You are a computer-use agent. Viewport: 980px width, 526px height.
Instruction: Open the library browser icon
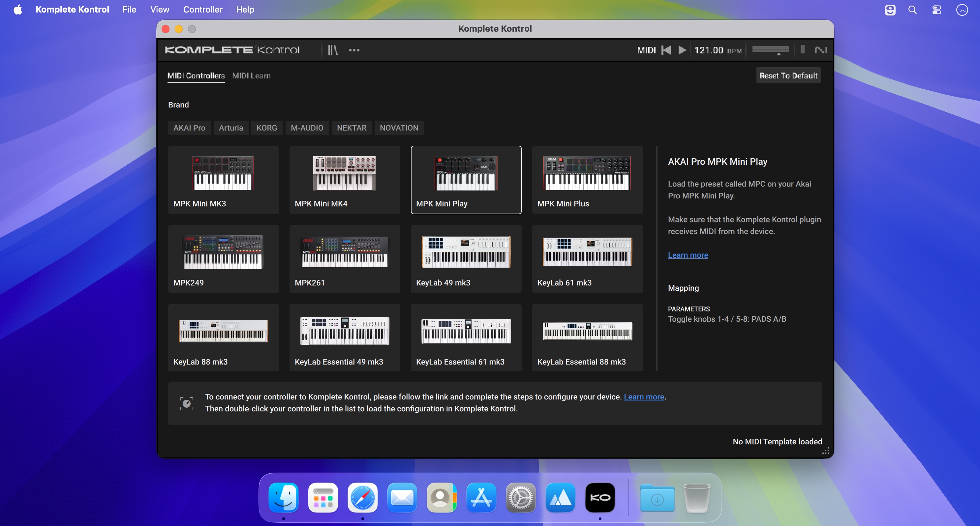(x=332, y=50)
